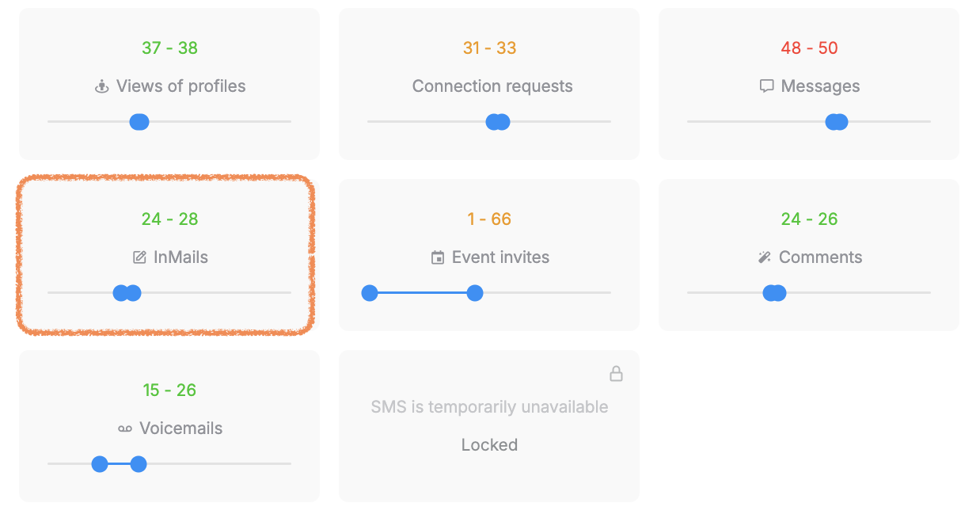The height and width of the screenshot is (518, 980).
Task: Click the Views of profiles icon
Action: [101, 87]
